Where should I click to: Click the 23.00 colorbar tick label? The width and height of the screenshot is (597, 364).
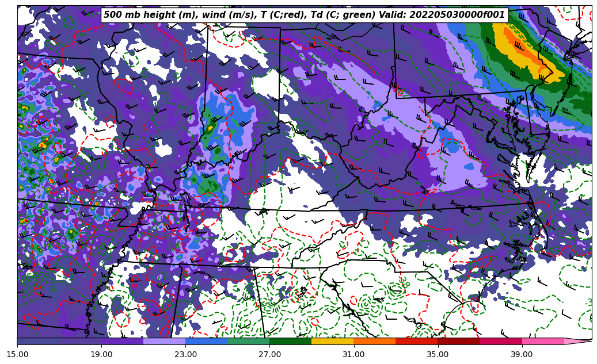click(x=186, y=354)
